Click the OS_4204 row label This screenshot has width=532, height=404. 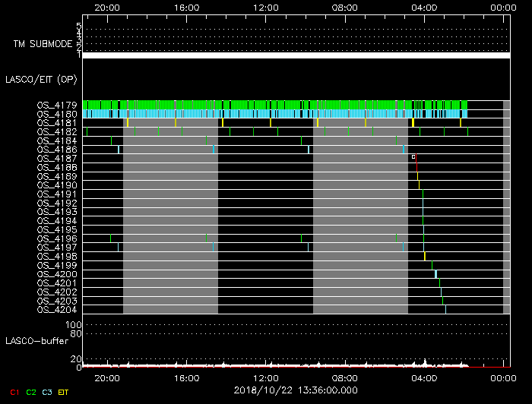coord(56,310)
